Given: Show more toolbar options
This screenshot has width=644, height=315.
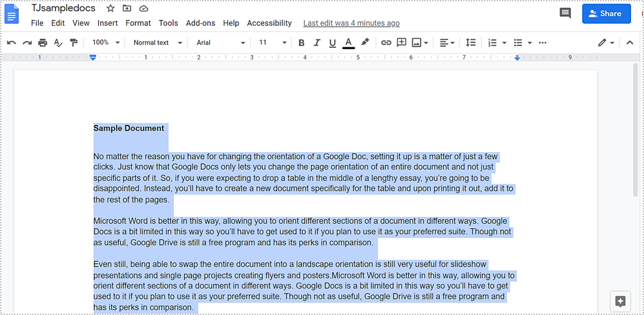Looking at the screenshot, I should tap(543, 42).
